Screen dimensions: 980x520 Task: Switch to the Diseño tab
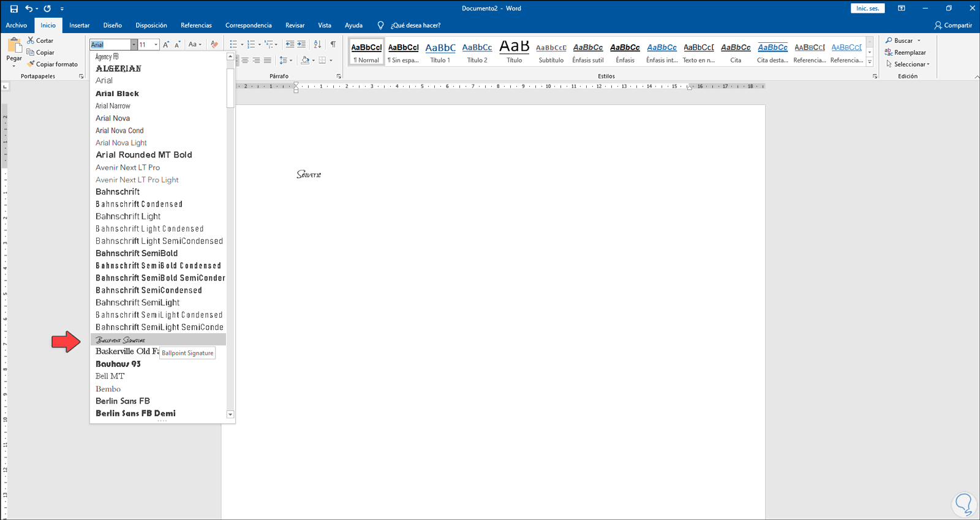pyautogui.click(x=113, y=25)
